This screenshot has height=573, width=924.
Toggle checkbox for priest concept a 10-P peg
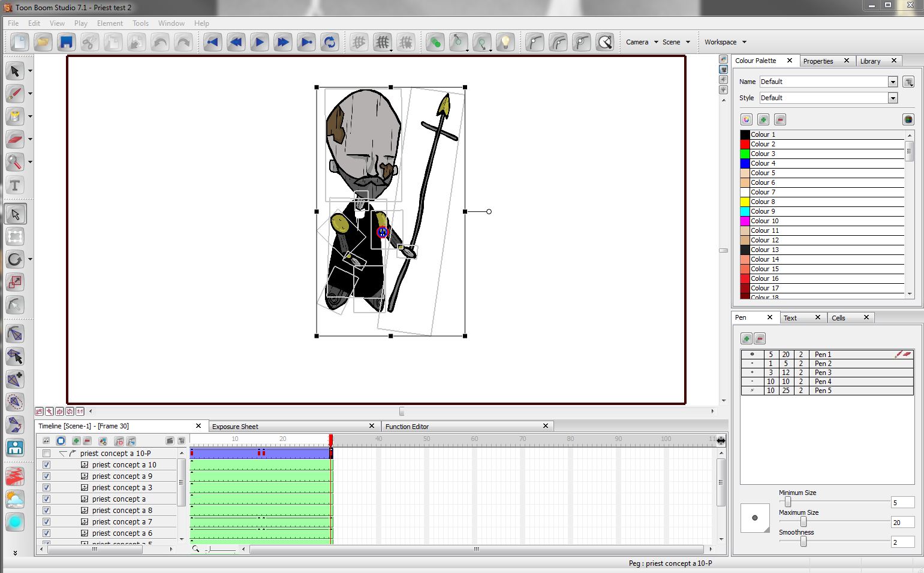(x=46, y=454)
